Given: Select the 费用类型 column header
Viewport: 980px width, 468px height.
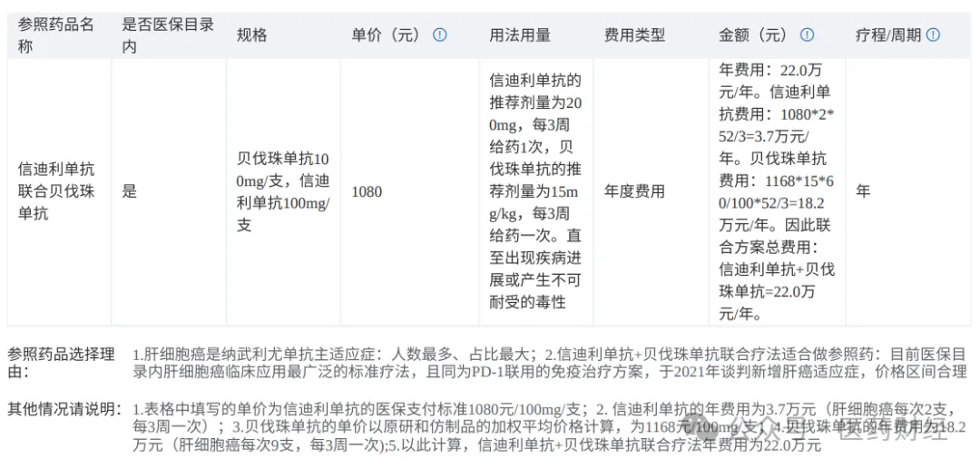Looking at the screenshot, I should coord(634,35).
